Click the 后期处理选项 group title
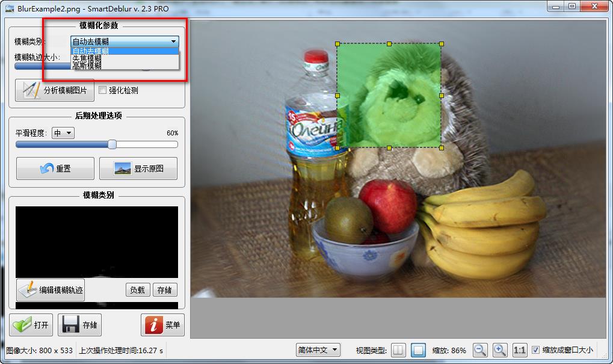This screenshot has width=613, height=364. (x=99, y=116)
